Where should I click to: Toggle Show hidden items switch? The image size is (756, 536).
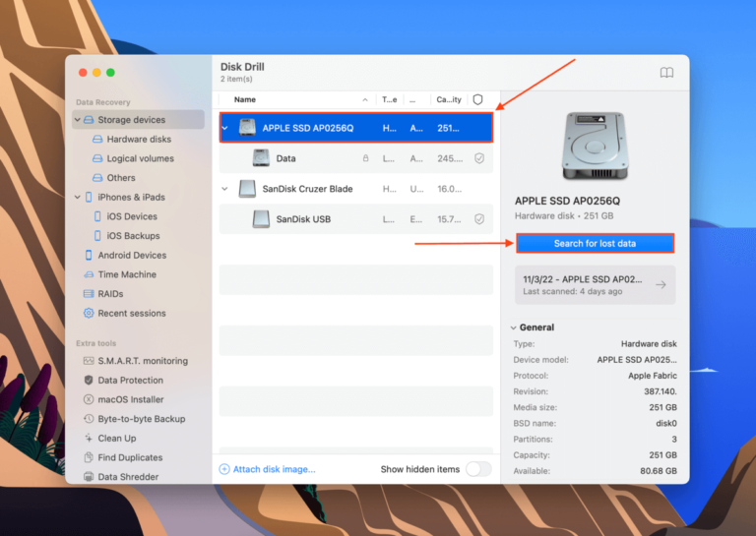click(x=477, y=469)
